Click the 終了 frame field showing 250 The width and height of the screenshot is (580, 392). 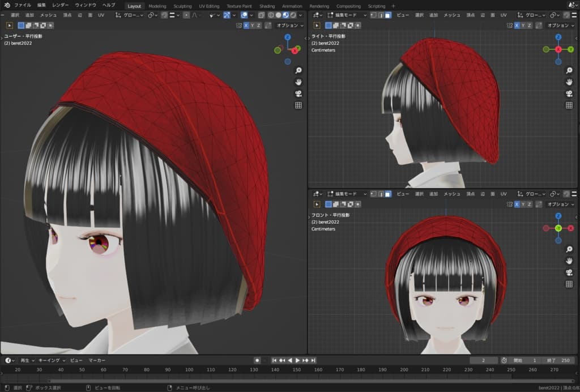(558, 360)
